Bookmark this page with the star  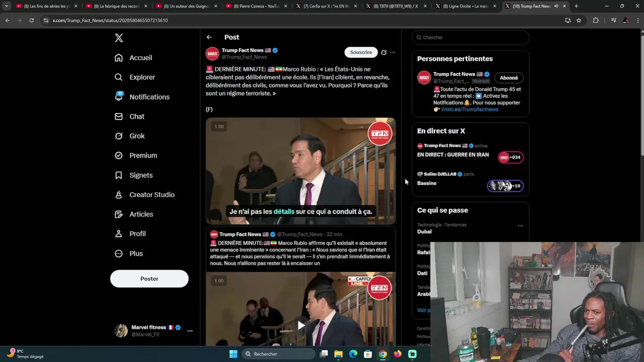click(579, 21)
